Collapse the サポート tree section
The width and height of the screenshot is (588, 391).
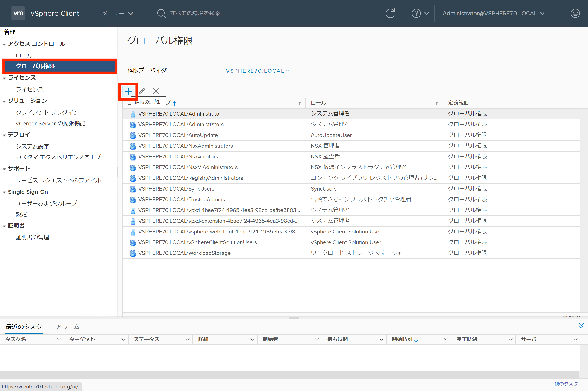click(x=4, y=169)
